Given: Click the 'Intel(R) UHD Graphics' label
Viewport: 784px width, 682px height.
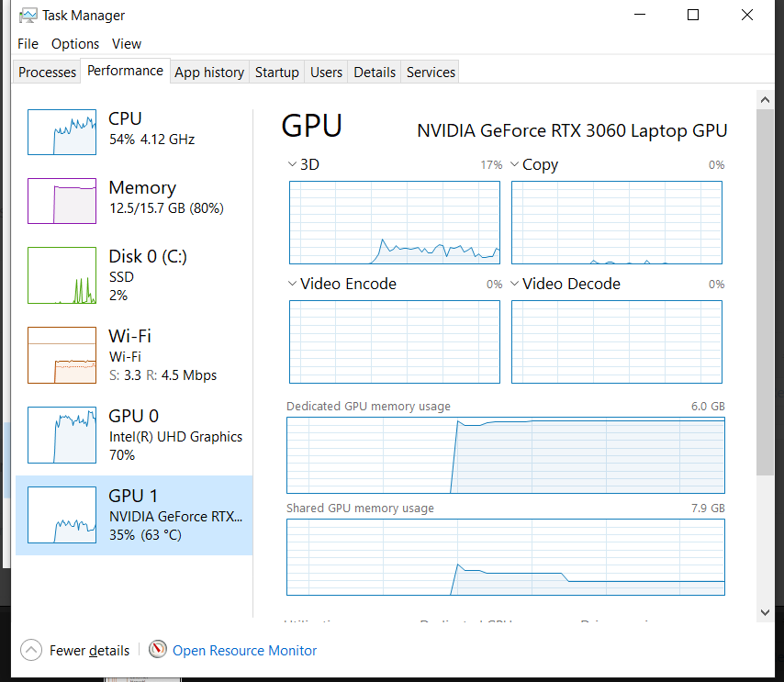Looking at the screenshot, I should [x=175, y=437].
